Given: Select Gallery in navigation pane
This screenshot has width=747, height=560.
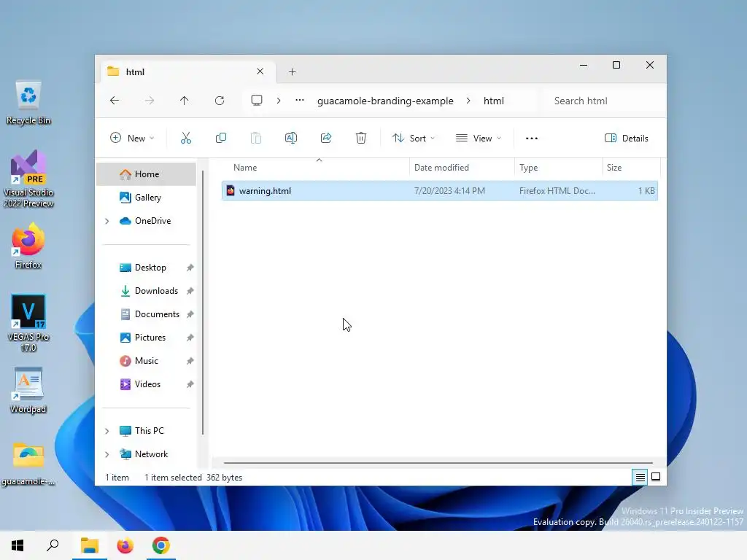Looking at the screenshot, I should (146, 198).
